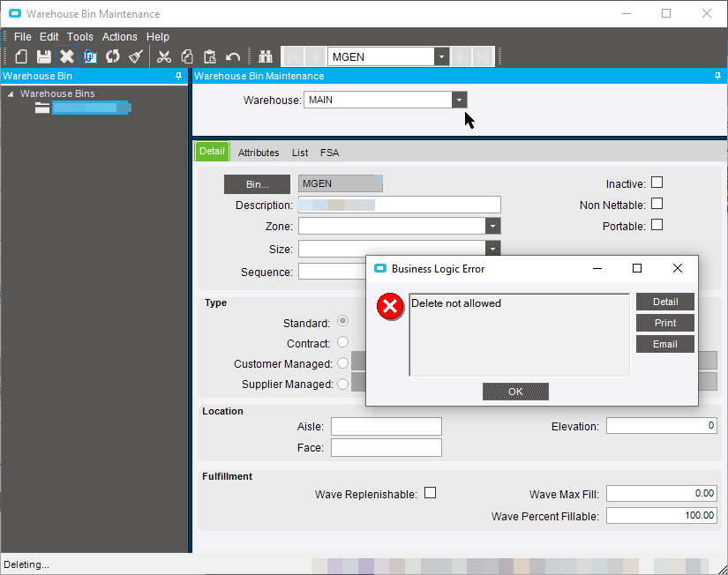Select the Standard type radio button
The width and height of the screenshot is (728, 575).
coord(342,321)
